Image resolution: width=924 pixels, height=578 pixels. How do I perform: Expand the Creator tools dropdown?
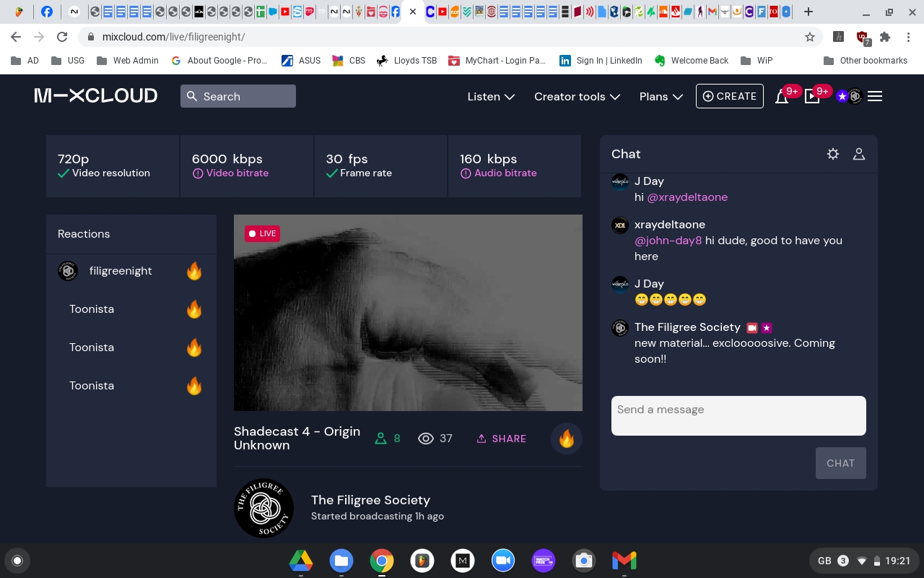click(x=577, y=96)
